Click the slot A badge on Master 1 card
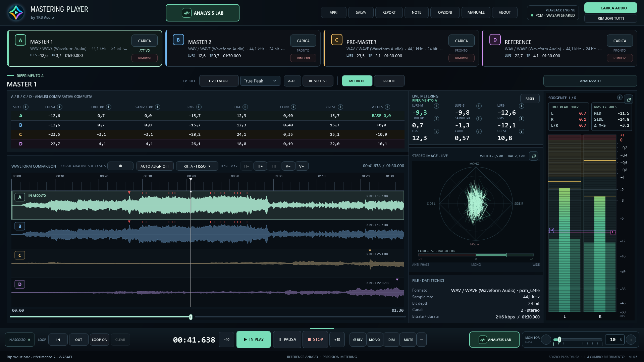644x362 pixels. point(20,40)
